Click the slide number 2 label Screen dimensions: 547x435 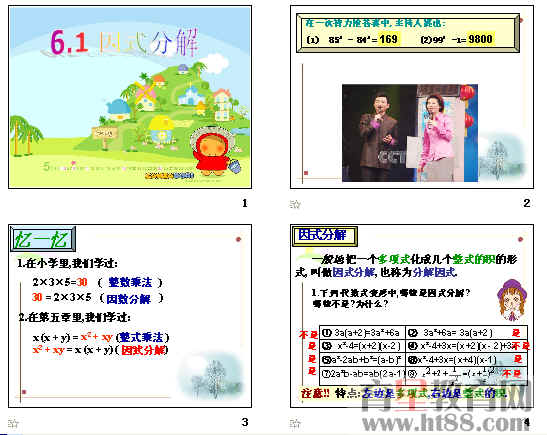pyautogui.click(x=527, y=203)
